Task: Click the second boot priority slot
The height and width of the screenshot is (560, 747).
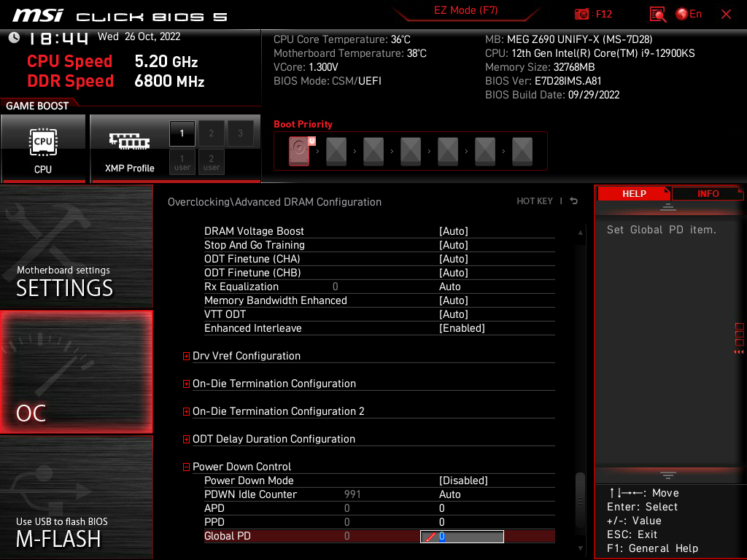Action: (x=336, y=151)
